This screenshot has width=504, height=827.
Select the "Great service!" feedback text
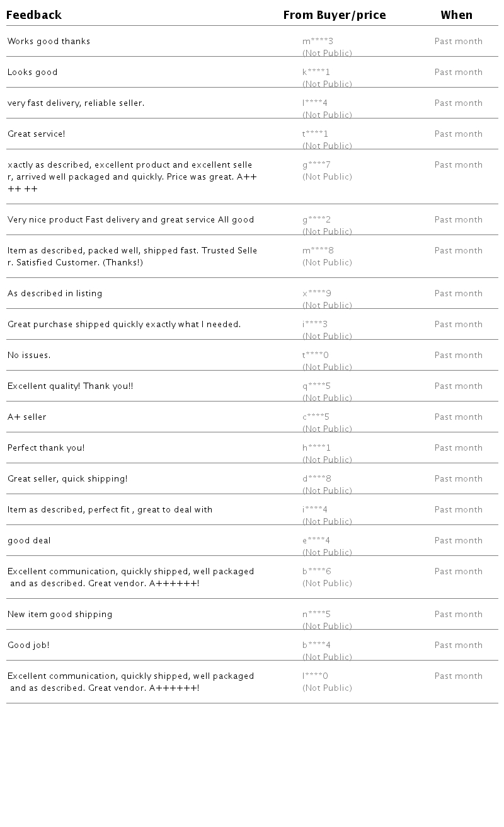[x=36, y=134]
